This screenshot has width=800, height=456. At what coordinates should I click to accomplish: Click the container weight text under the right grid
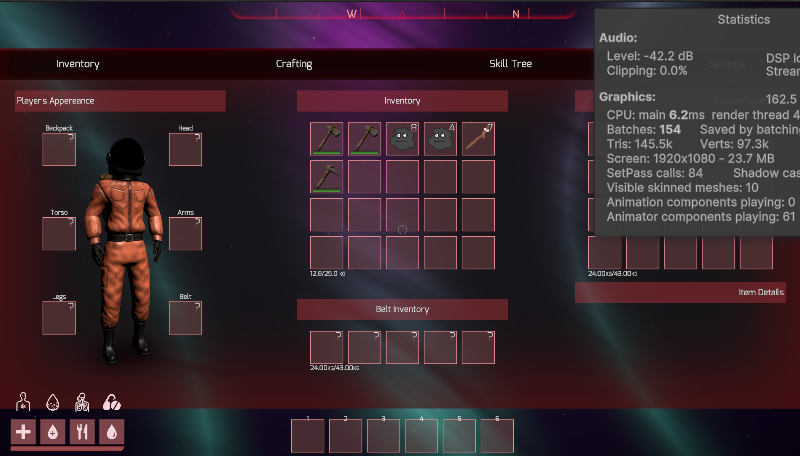point(612,274)
